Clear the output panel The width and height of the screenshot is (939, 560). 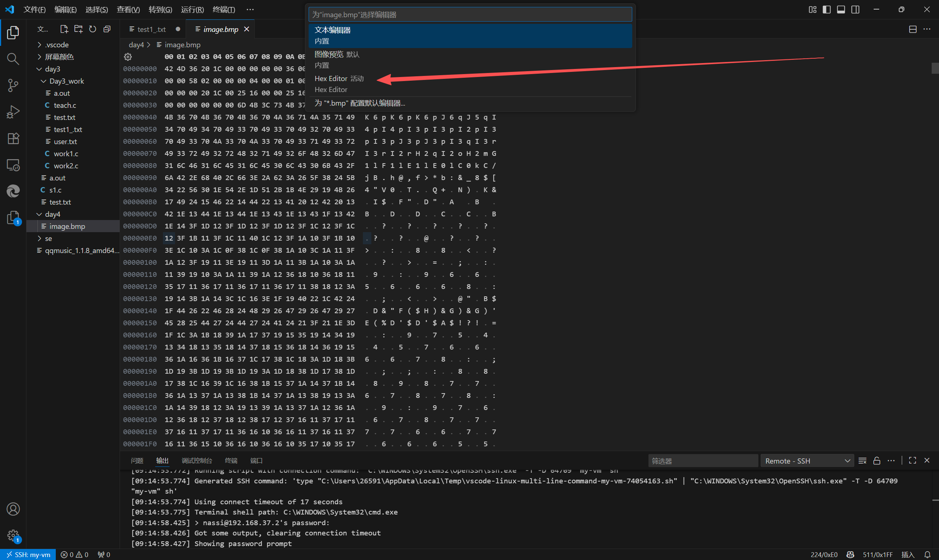pos(862,461)
